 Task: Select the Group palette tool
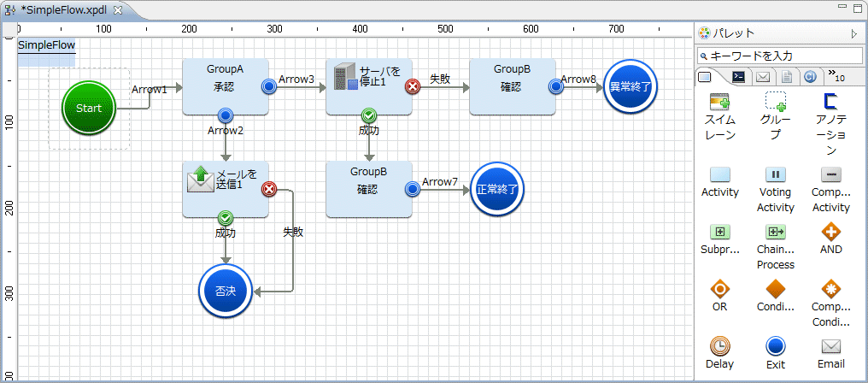pos(775,116)
